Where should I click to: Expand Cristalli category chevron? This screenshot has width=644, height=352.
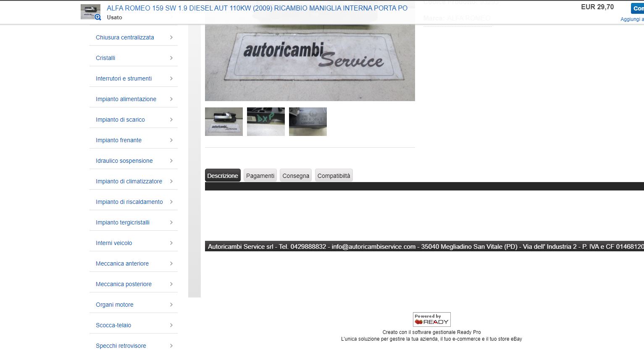pos(171,58)
